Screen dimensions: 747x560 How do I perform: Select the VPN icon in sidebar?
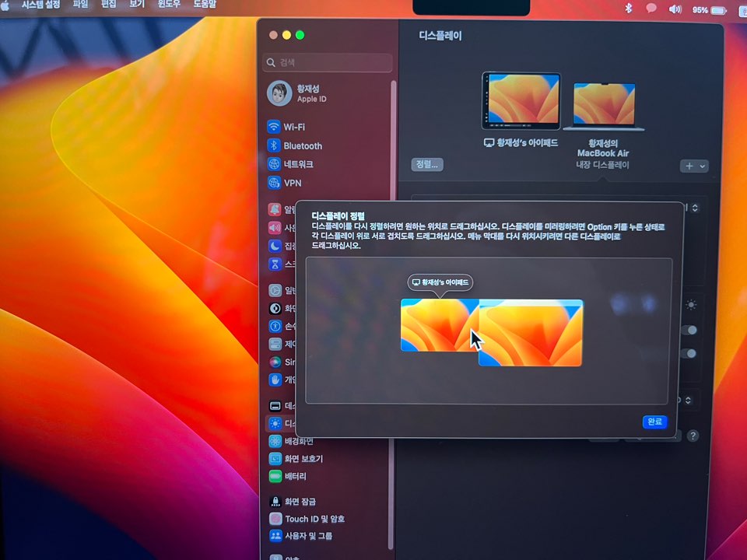pos(274,183)
